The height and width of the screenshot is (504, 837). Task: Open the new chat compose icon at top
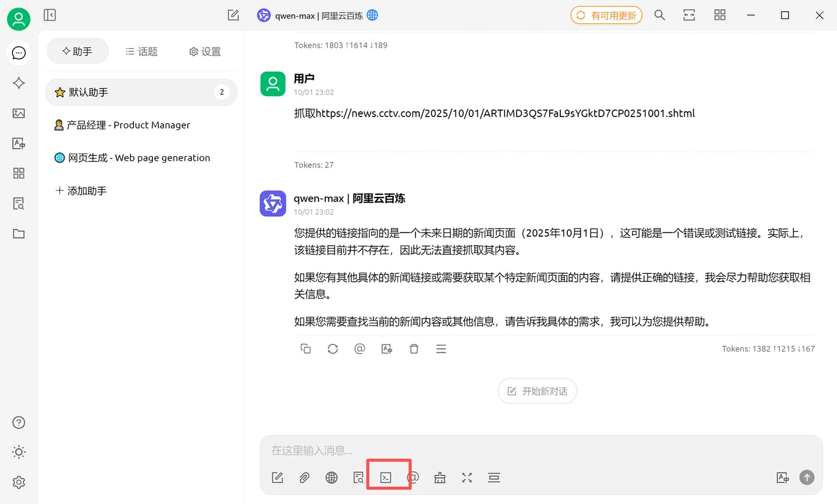233,15
